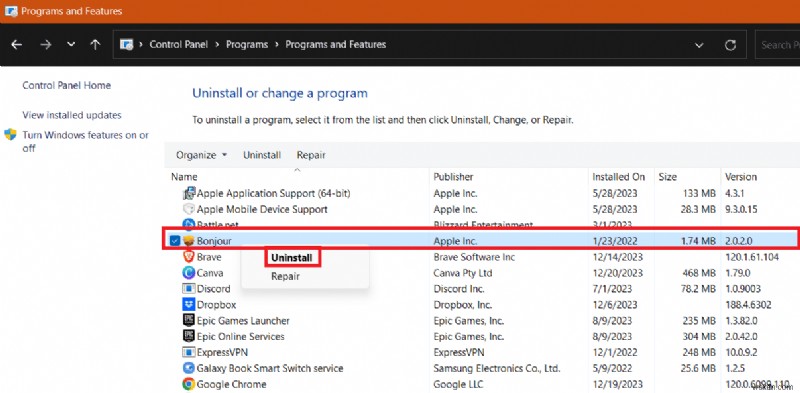This screenshot has width=800, height=393.
Task: Select Galaxy Book Smart Switch service entry
Action: click(x=270, y=368)
